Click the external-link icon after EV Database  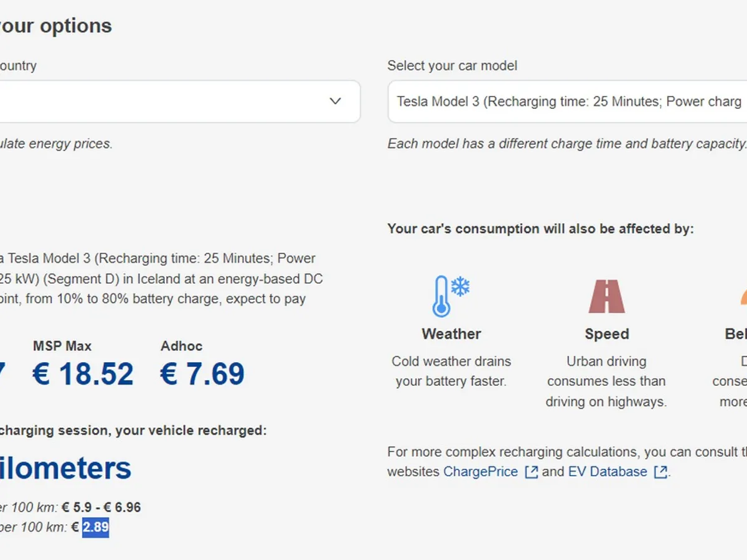click(660, 472)
